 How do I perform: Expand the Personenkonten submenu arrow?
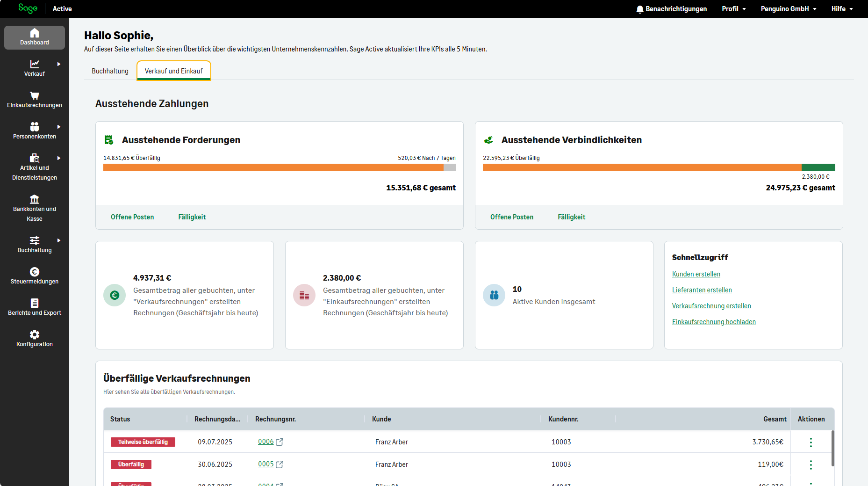coord(59,127)
